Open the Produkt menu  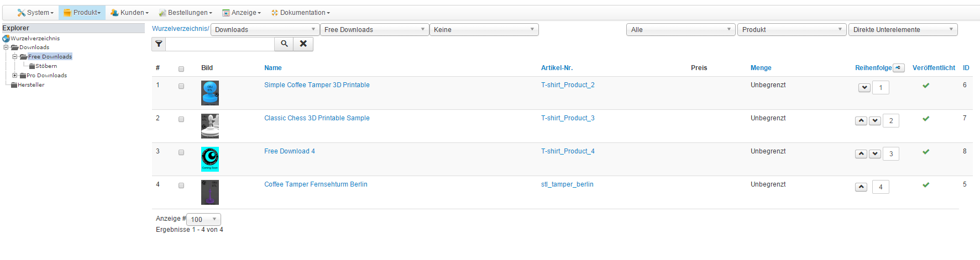pos(82,13)
